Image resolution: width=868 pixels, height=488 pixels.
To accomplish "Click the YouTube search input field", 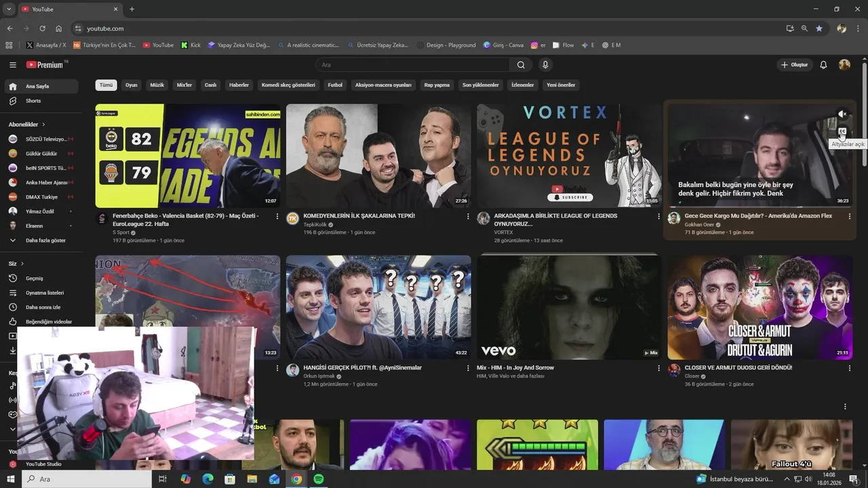I will (414, 65).
